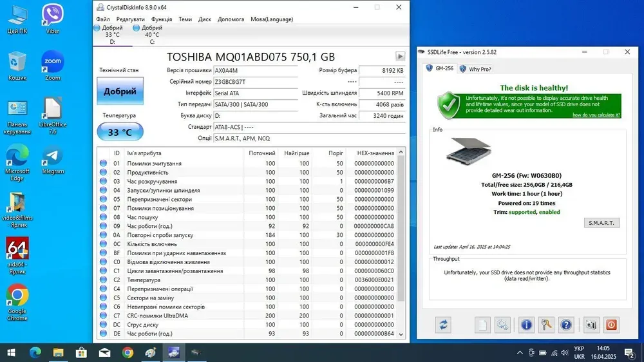Open the Функція menu
The width and height of the screenshot is (644, 362).
(x=161, y=19)
